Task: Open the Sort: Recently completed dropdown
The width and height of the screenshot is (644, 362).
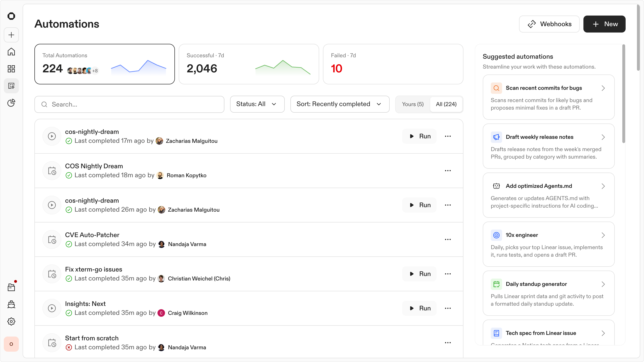Action: click(x=339, y=104)
